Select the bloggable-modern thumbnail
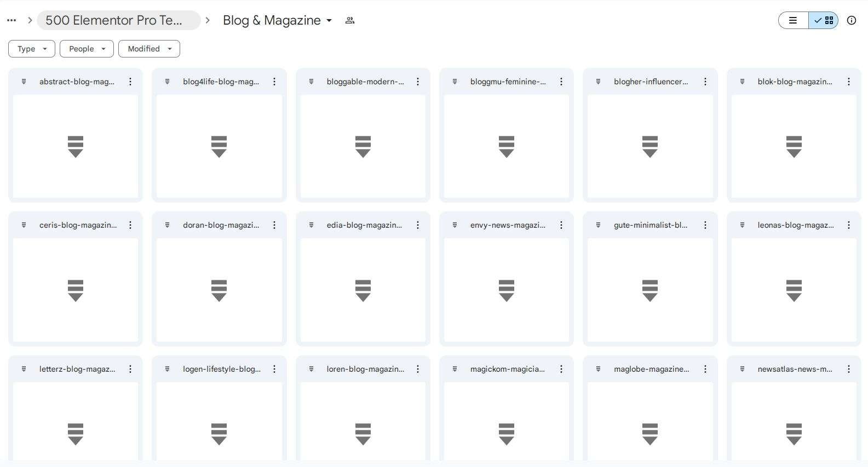The image size is (868, 467). click(363, 146)
